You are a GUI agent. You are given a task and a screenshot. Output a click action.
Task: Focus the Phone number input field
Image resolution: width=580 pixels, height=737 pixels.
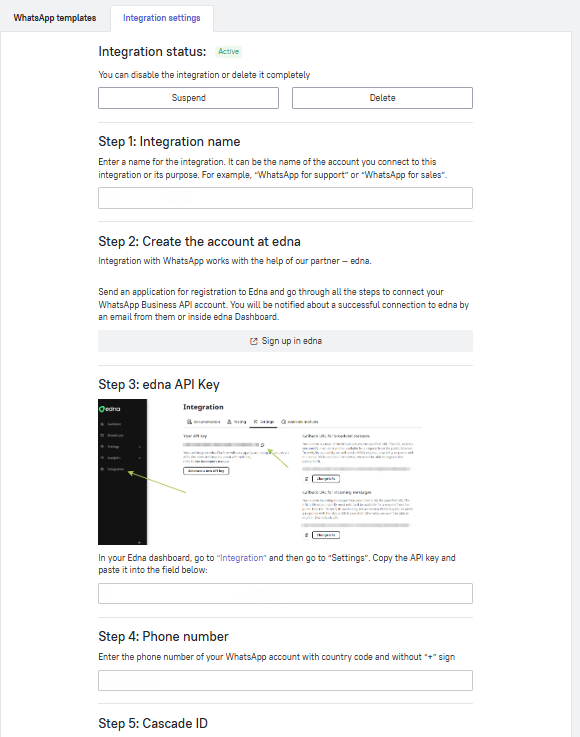285,680
